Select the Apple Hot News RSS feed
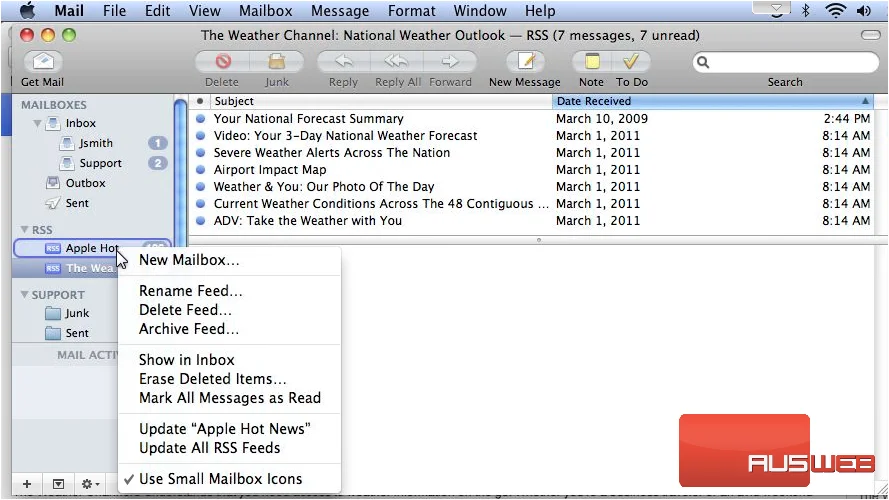The width and height of the screenshot is (889, 500). point(92,248)
